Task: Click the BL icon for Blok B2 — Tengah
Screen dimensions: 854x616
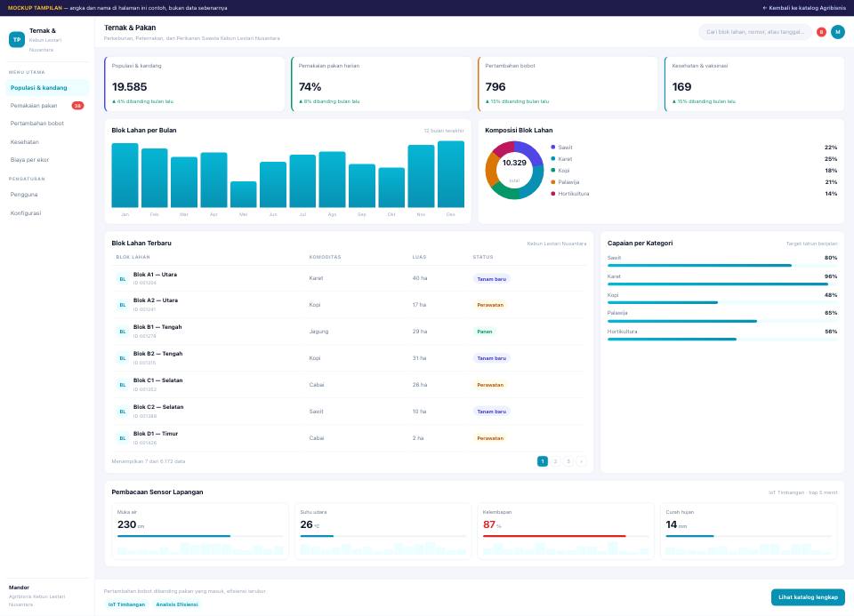Action: point(123,358)
